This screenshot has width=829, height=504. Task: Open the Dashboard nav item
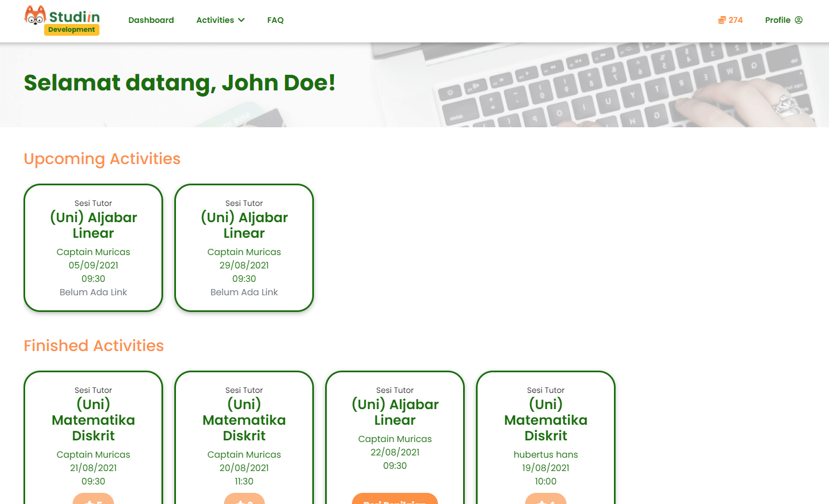(x=151, y=20)
